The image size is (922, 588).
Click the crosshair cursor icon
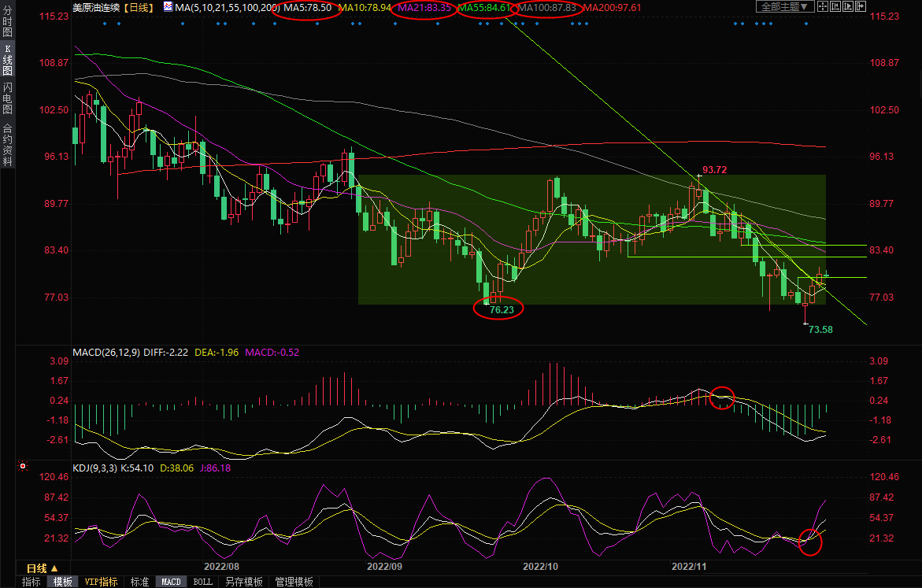pyautogui.click(x=822, y=7)
